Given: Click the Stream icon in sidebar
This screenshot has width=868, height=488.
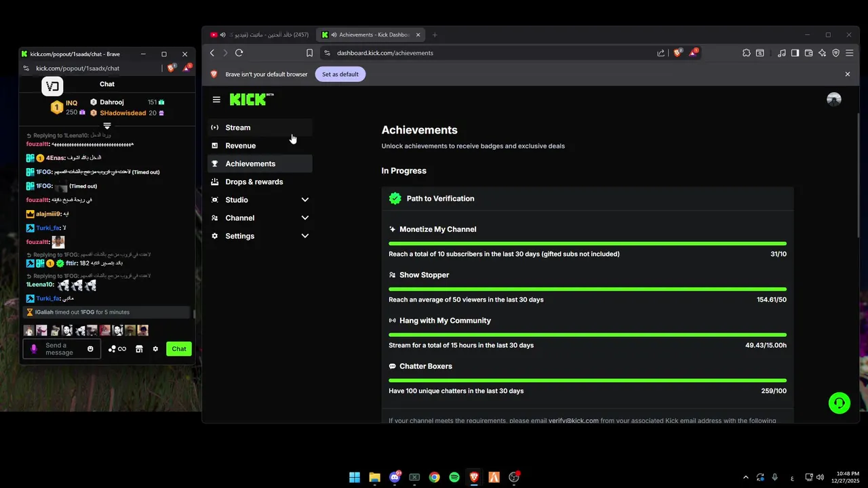Looking at the screenshot, I should [x=215, y=127].
